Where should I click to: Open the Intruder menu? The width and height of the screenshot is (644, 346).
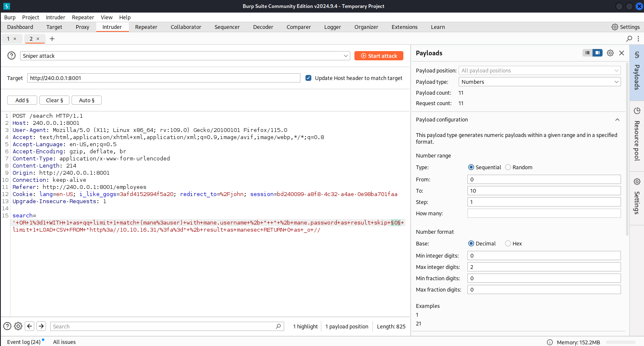tap(56, 17)
